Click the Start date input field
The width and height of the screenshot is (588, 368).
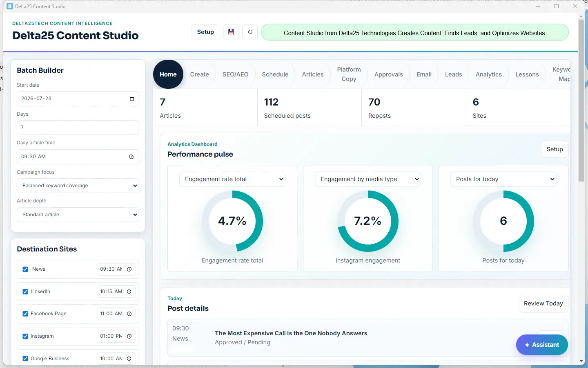pos(78,99)
